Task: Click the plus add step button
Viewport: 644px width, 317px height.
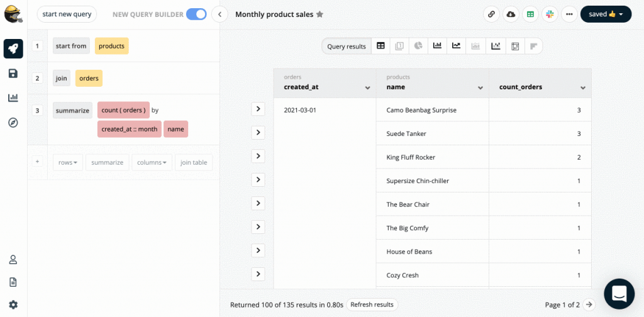Action: pyautogui.click(x=37, y=162)
